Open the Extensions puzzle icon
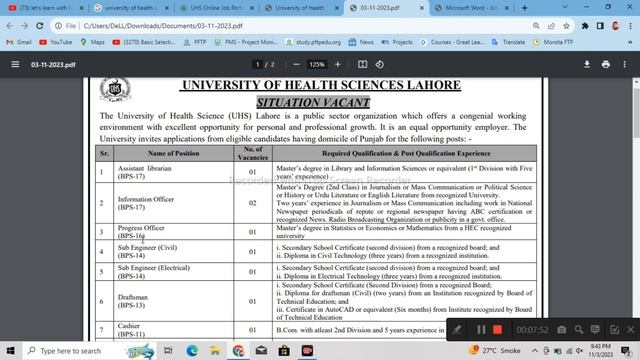Viewport: 640px width, 360px height. 585,26
